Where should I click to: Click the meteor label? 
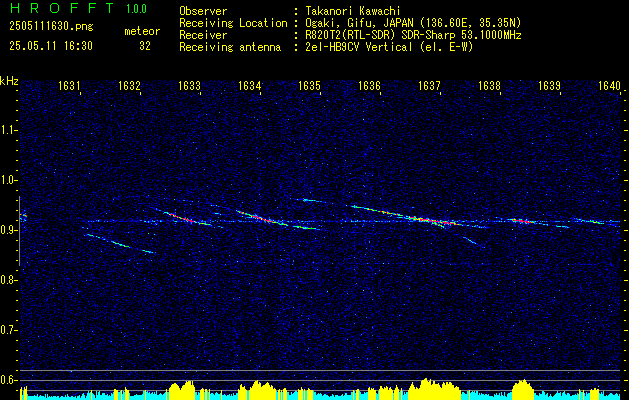(142, 31)
